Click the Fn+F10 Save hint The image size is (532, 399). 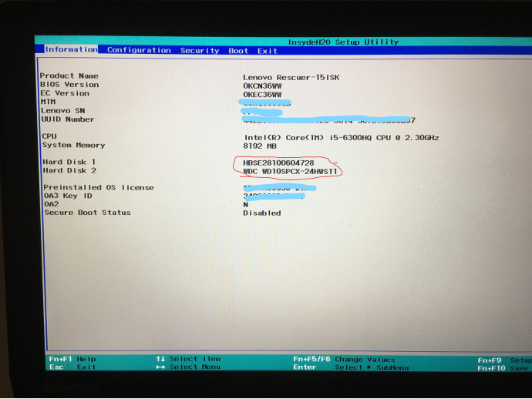503,368
